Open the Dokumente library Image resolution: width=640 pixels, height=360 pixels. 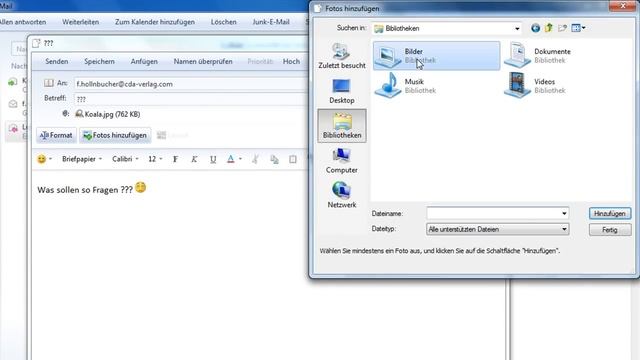[539, 56]
